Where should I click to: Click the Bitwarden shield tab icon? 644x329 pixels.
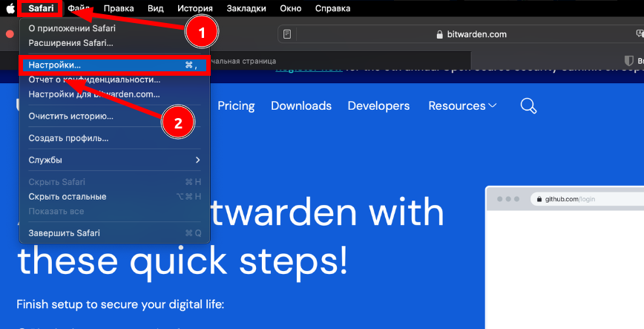coord(628,61)
